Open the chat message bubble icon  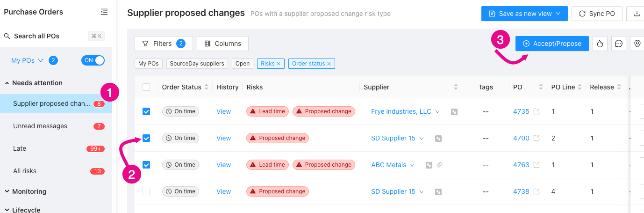pyautogui.click(x=619, y=44)
